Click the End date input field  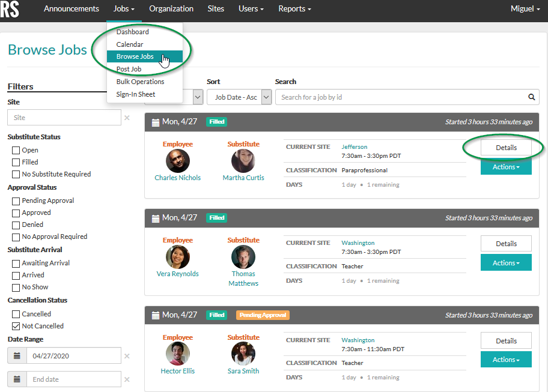point(74,379)
